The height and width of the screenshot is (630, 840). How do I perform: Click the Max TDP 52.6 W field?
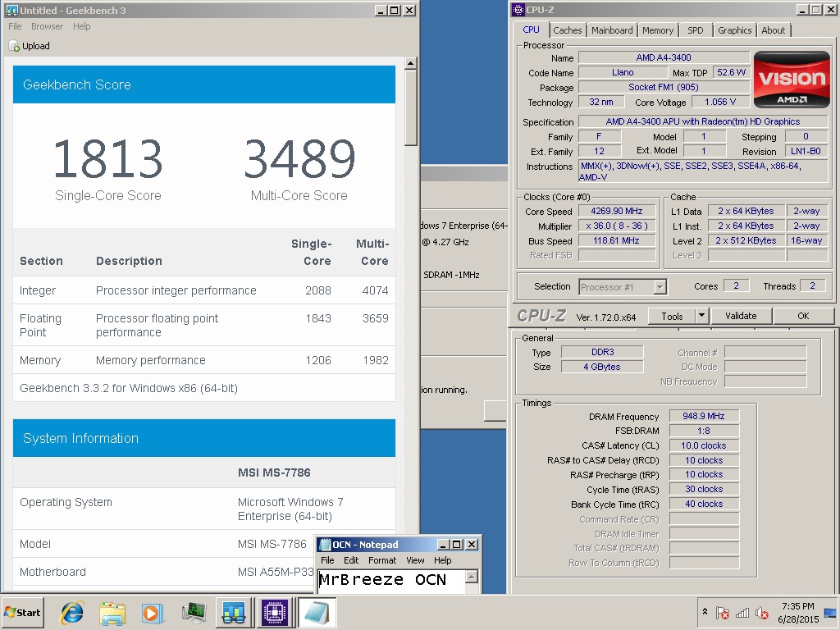point(731,72)
